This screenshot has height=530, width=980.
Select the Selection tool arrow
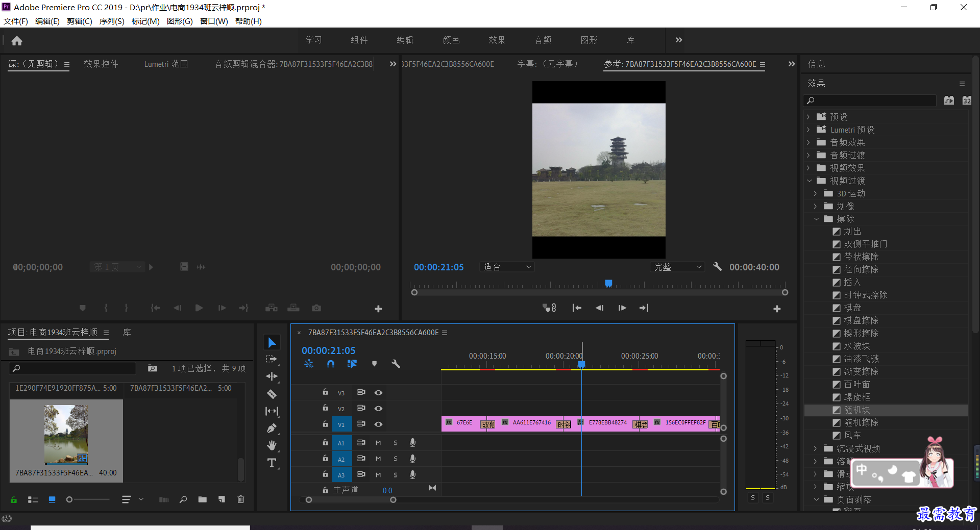(x=272, y=343)
